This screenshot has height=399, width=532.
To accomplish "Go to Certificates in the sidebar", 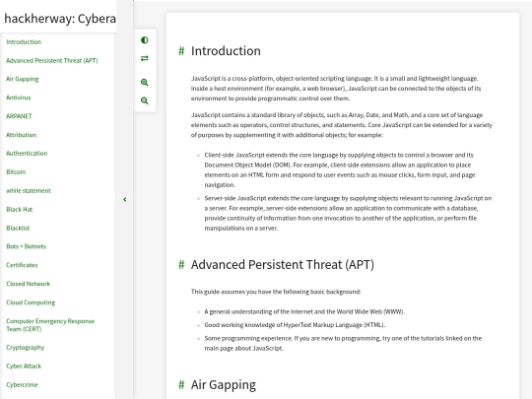I will point(22,265).
